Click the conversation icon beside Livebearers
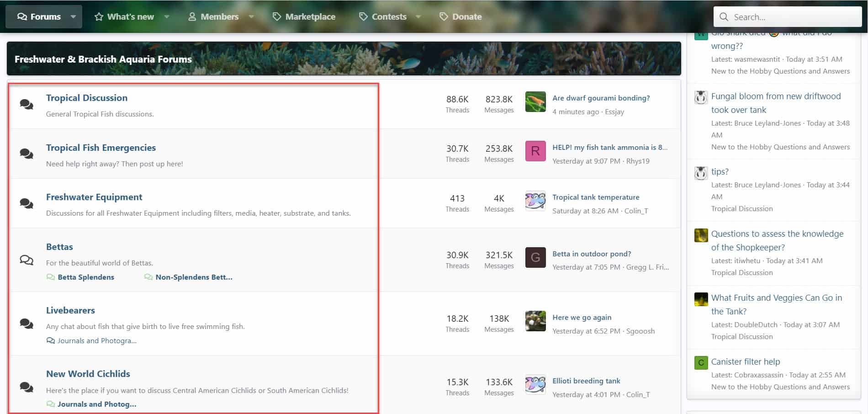This screenshot has height=414, width=868. pos(27,323)
